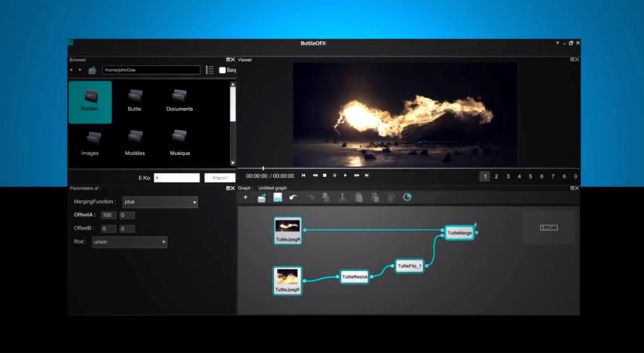Stop the Viewer playback
This screenshot has height=353, width=644.
point(325,176)
